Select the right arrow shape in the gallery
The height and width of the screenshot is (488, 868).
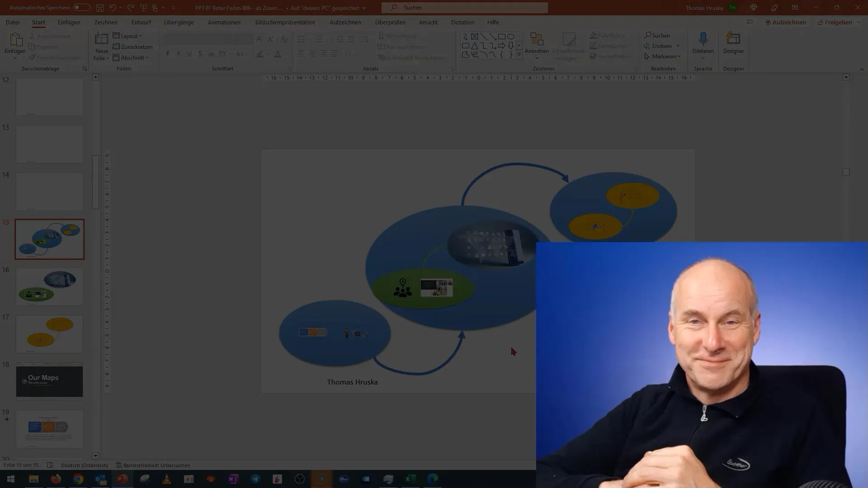(501, 46)
